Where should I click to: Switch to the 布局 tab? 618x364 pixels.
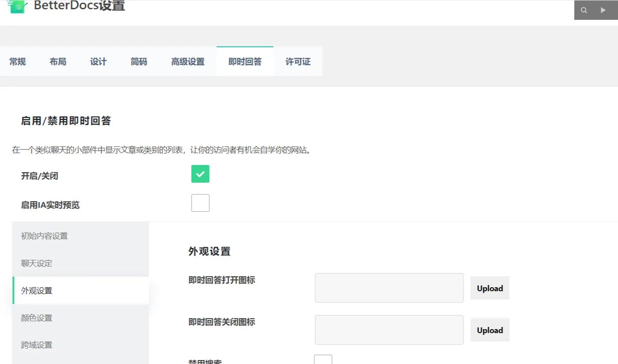click(58, 62)
